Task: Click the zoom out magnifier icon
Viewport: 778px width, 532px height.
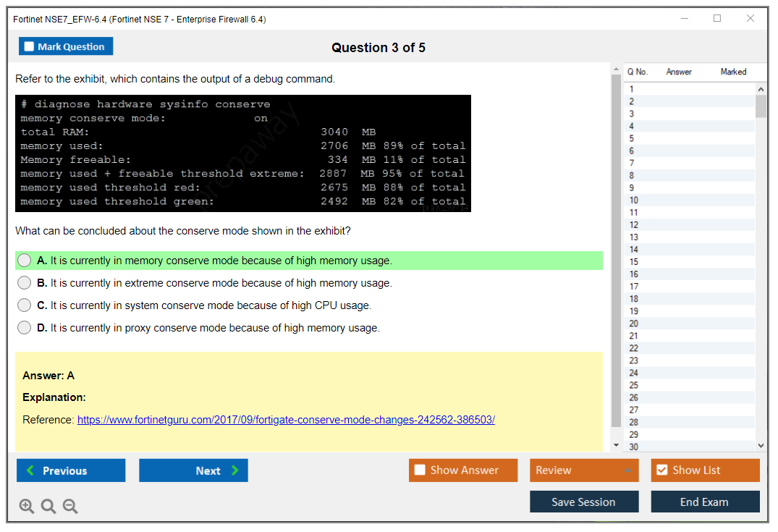Action: click(70, 507)
